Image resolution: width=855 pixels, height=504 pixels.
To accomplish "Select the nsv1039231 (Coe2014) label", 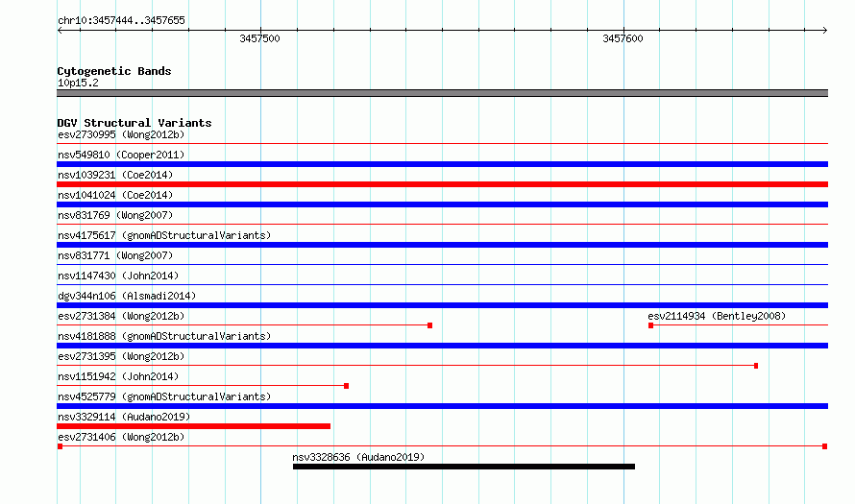I will click(x=115, y=175).
